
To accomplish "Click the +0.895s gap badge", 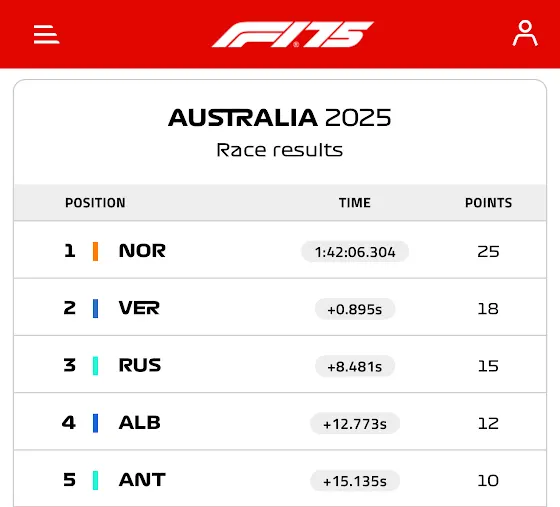I will coord(355,309).
